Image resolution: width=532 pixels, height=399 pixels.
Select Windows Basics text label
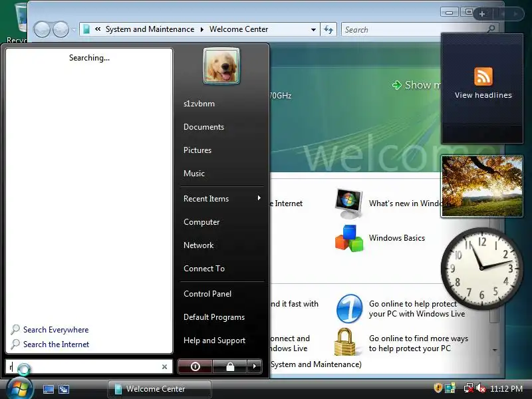click(397, 238)
